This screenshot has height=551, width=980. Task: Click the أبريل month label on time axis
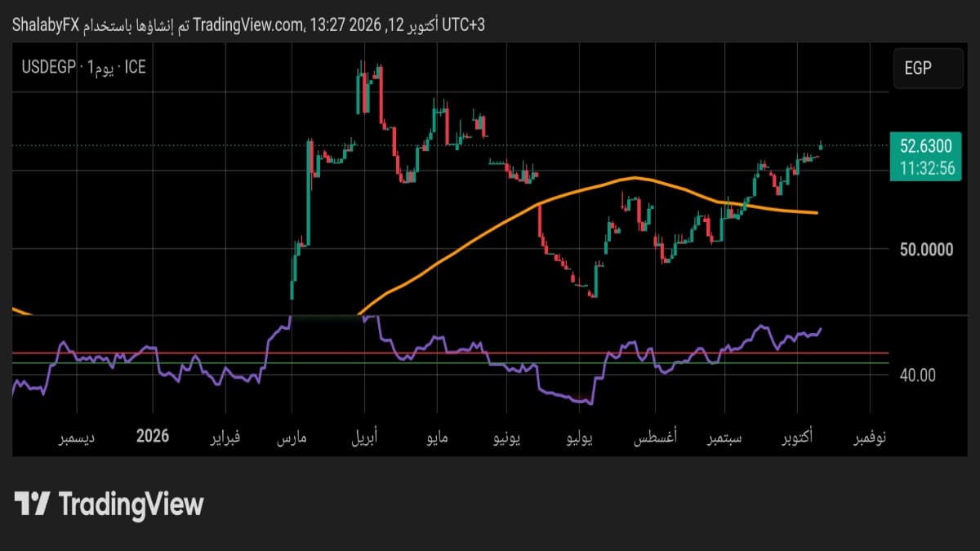[x=366, y=438]
